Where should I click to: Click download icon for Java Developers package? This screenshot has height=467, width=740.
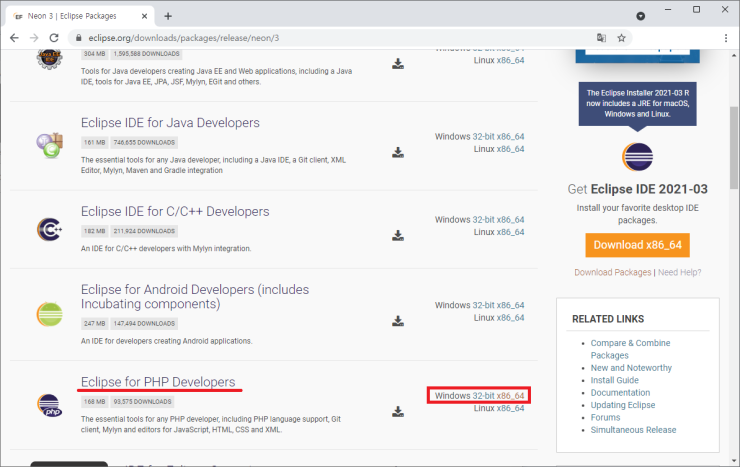click(x=398, y=152)
